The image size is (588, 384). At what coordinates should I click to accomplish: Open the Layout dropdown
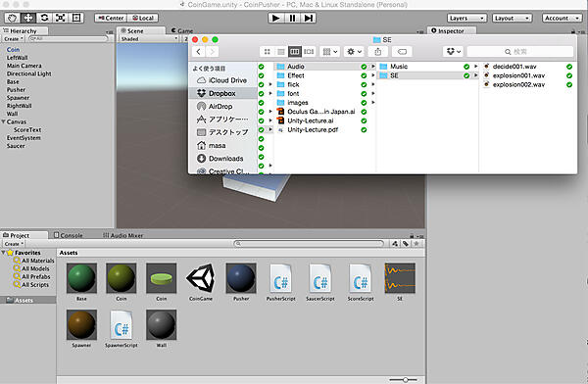[x=512, y=18]
